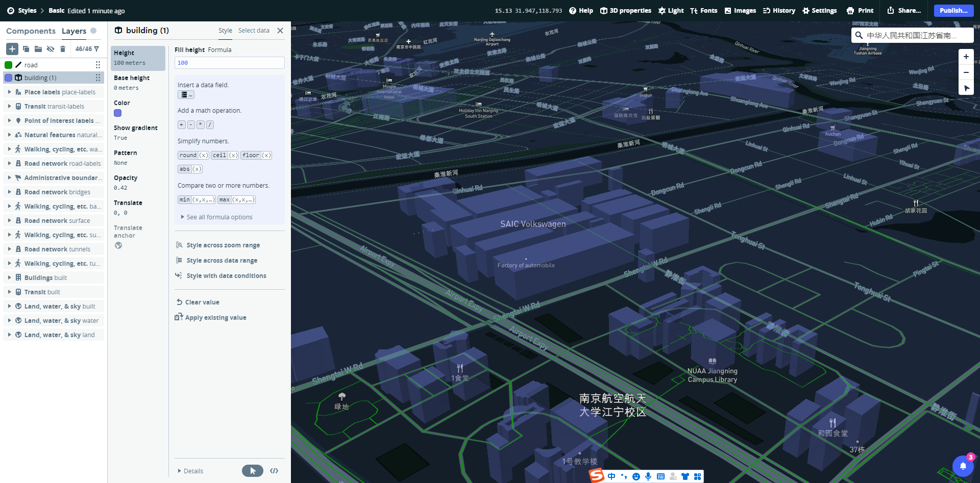Zoom in the map with plus button

[966, 57]
